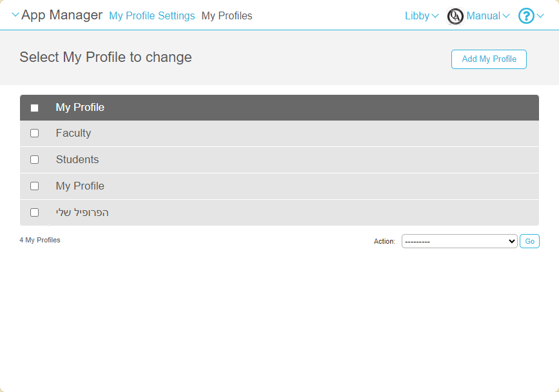Check the My Profile row checkbox

click(x=35, y=186)
